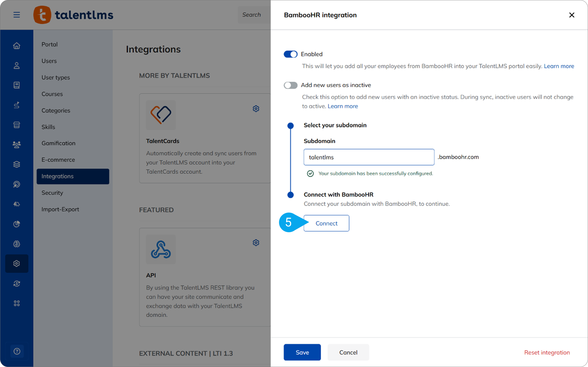The image size is (588, 367).
Task: Open the Users sidebar icon
Action: point(17,66)
